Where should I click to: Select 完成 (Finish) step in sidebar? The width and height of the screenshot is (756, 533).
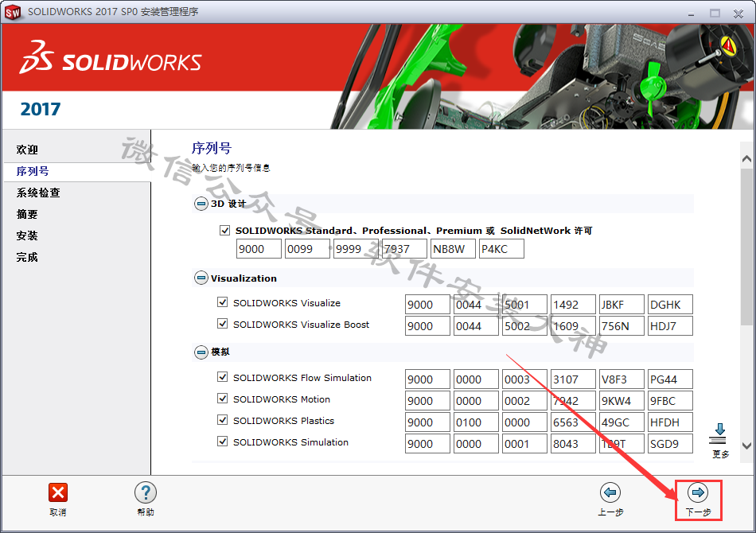pyautogui.click(x=27, y=257)
